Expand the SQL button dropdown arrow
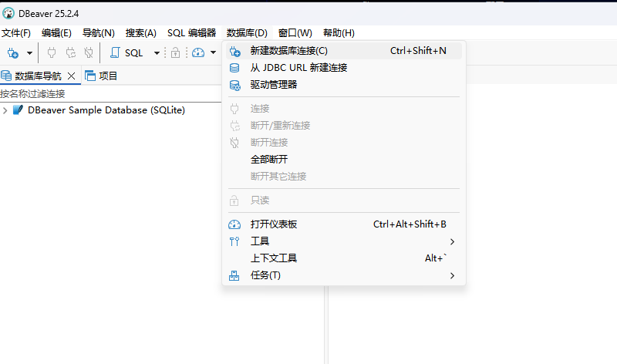Image resolution: width=617 pixels, height=364 pixels. (x=157, y=52)
